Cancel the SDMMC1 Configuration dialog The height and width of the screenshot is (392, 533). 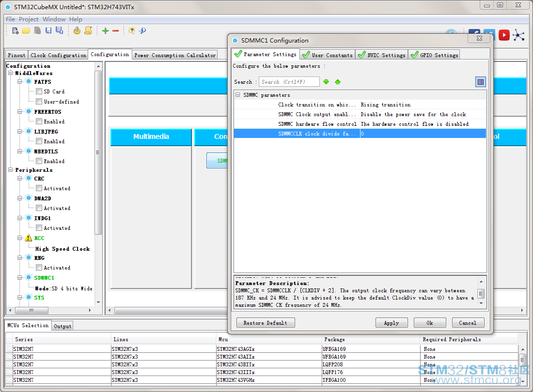click(x=468, y=323)
